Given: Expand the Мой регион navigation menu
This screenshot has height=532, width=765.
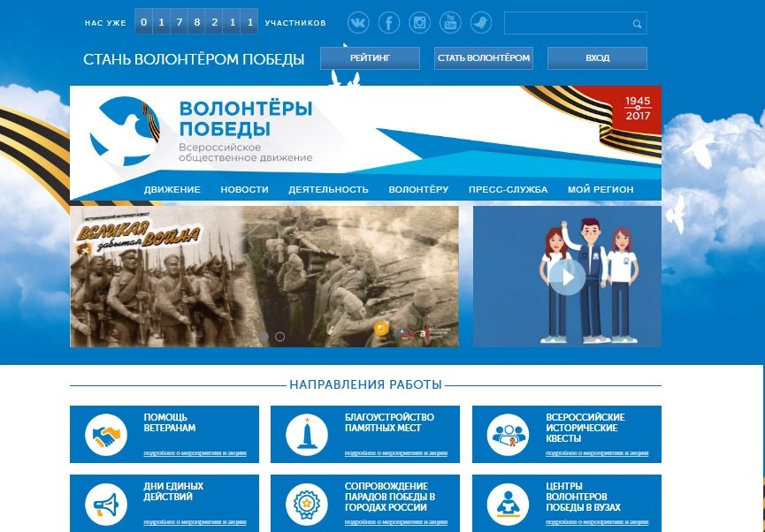Looking at the screenshot, I should tap(601, 190).
